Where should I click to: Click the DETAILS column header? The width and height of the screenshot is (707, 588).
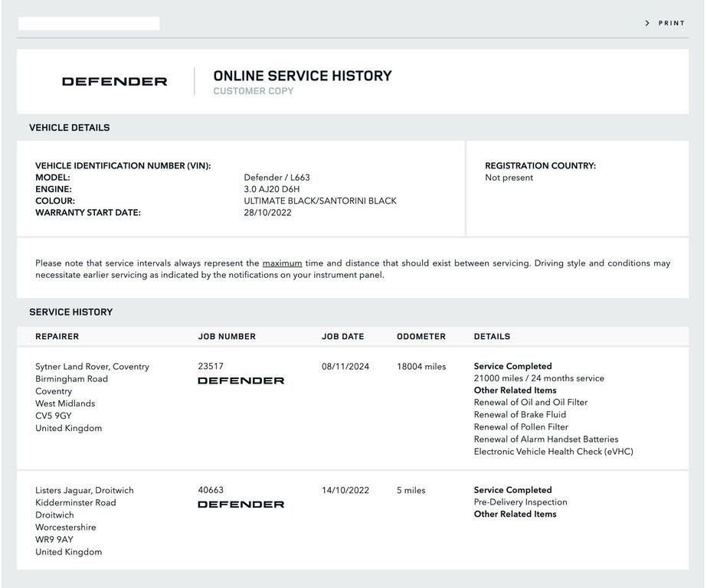492,337
